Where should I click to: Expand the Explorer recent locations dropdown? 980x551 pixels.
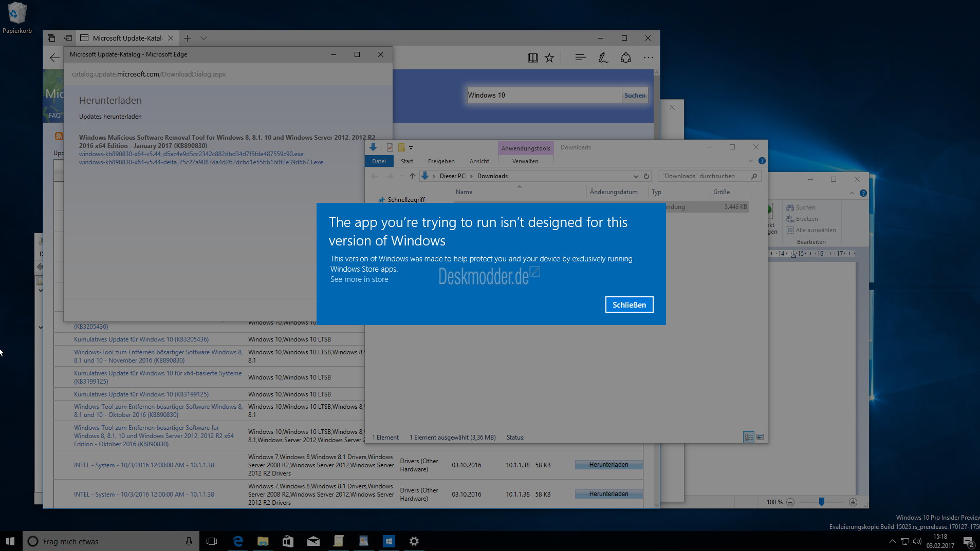(x=402, y=176)
